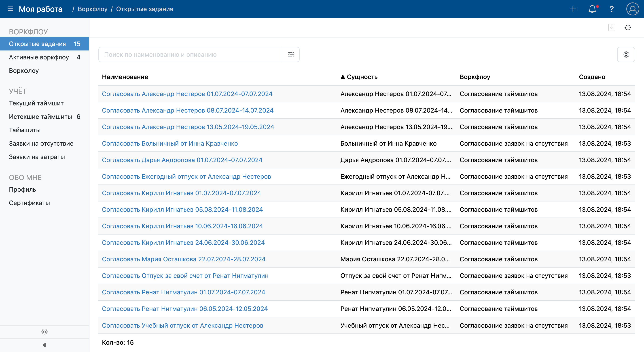This screenshot has height=352, width=644.
Task: Open user profile avatar icon
Action: click(x=633, y=9)
